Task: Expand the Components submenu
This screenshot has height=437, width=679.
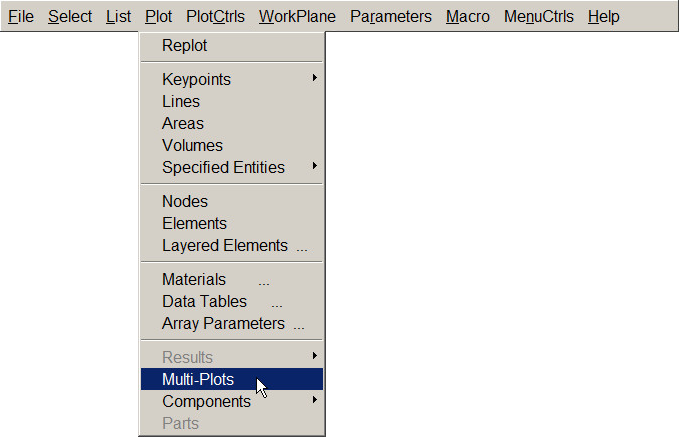Action: point(206,401)
